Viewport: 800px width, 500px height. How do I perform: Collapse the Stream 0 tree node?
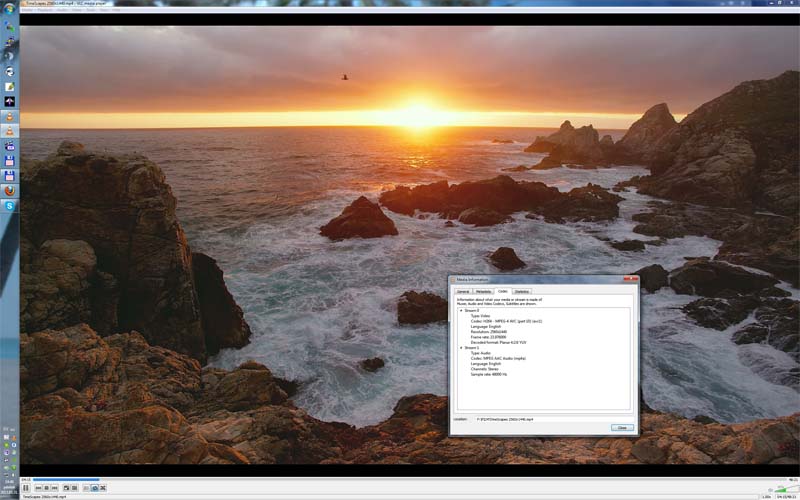(x=460, y=311)
